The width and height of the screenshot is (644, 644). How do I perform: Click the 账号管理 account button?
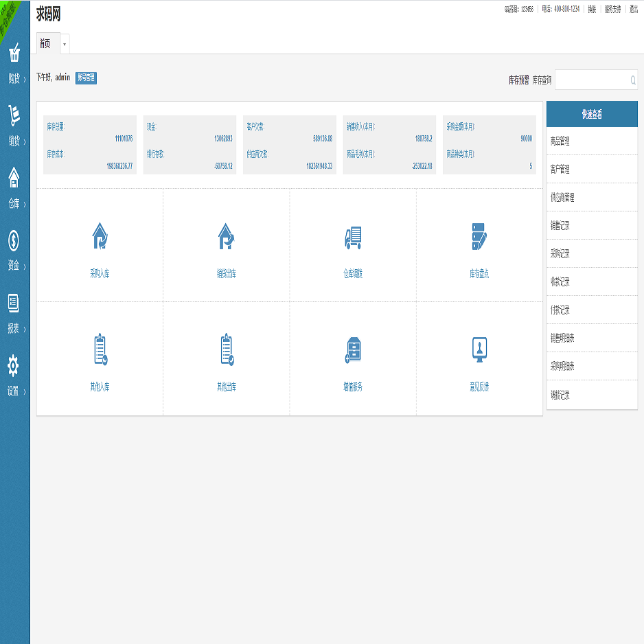86,78
